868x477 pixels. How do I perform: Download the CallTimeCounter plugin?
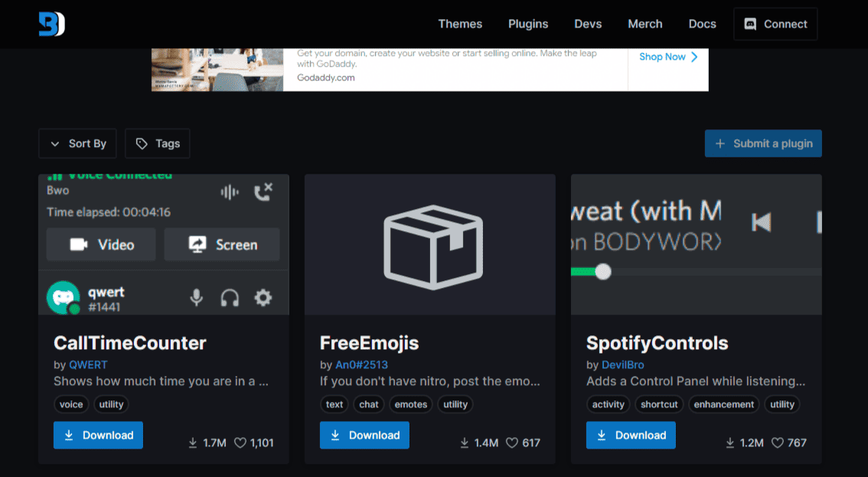pyautogui.click(x=98, y=435)
